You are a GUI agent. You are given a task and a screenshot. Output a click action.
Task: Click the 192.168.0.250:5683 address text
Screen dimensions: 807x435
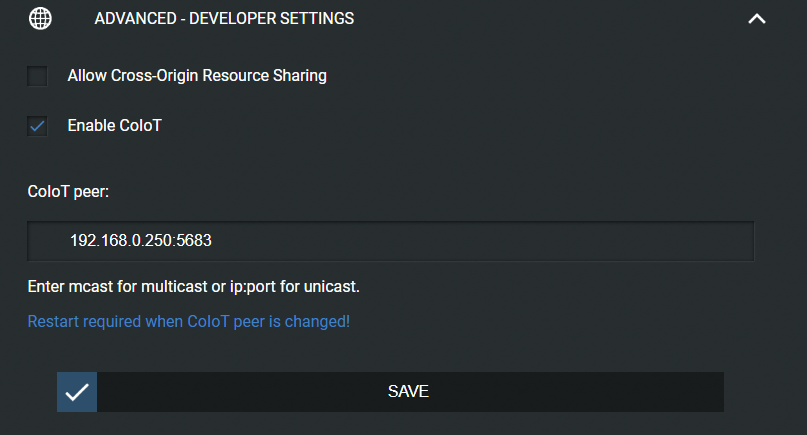(141, 241)
